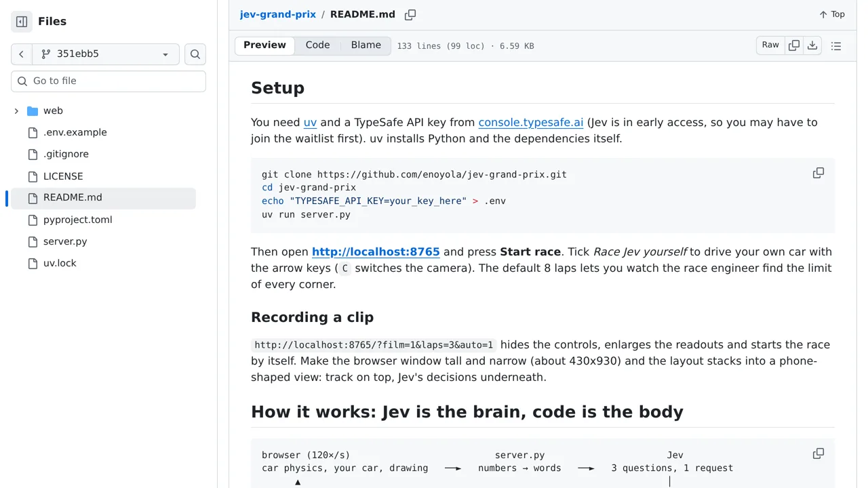Collapse the Files side panel icon

click(22, 22)
